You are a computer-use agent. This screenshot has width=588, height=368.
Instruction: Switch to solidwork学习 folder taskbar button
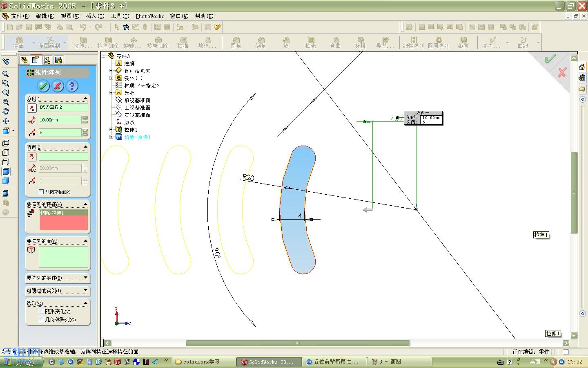pyautogui.click(x=204, y=362)
